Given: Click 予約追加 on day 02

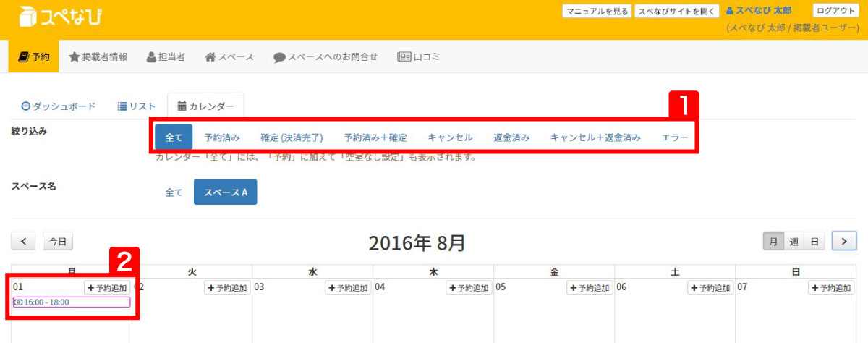Looking at the screenshot, I should coord(227,288).
